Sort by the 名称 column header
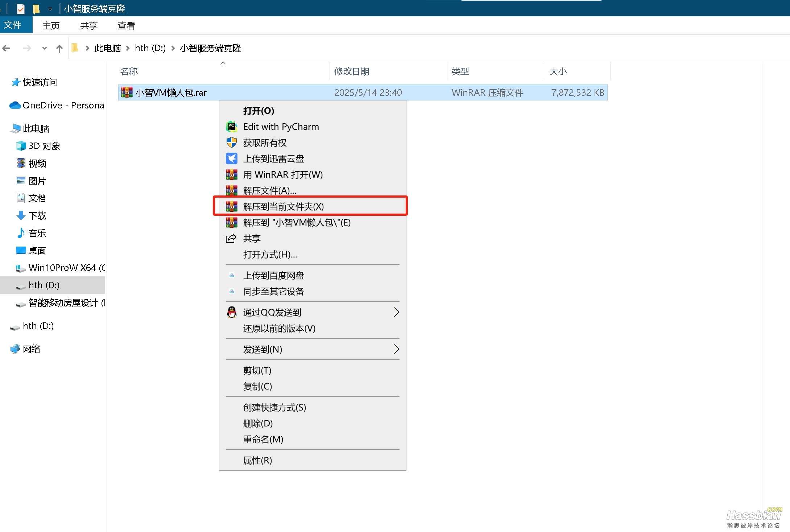This screenshot has height=532, width=790. (223, 71)
